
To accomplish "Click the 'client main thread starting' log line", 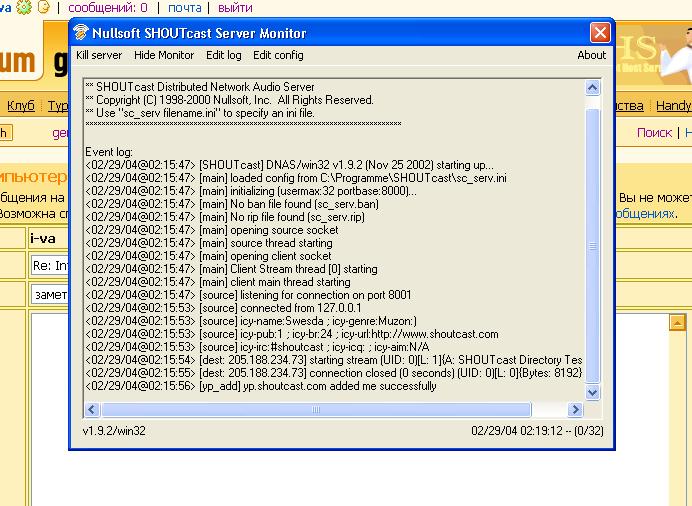I will [218, 282].
